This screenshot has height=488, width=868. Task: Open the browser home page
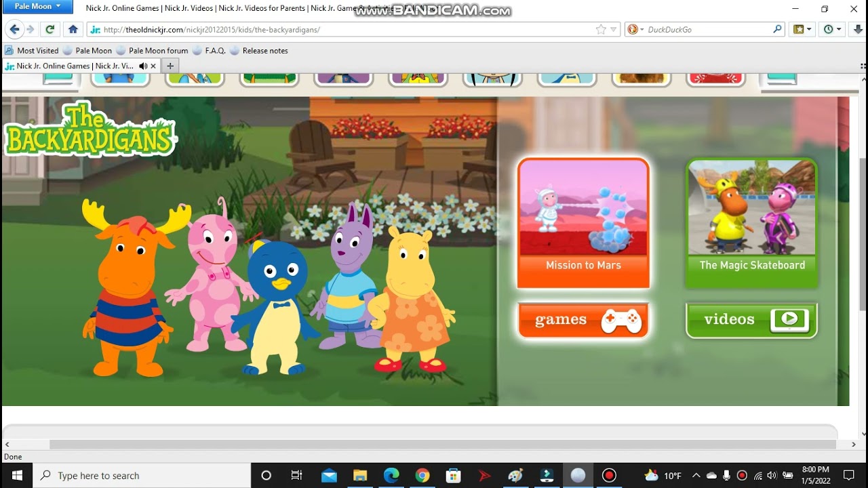point(73,29)
